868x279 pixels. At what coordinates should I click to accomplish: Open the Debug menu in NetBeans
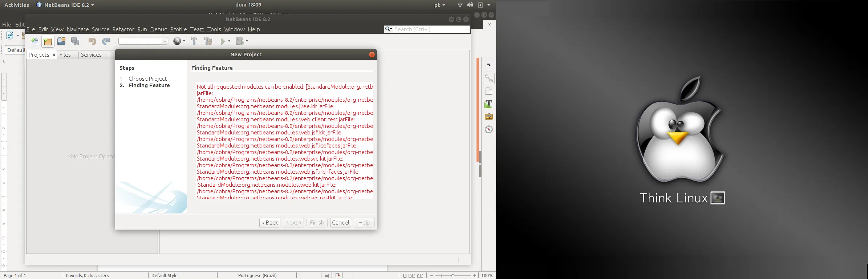point(159,29)
